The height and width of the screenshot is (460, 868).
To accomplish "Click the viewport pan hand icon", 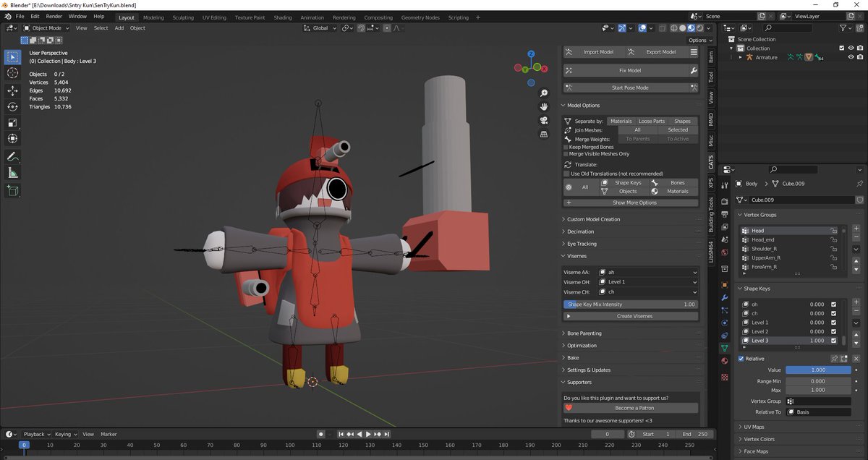I will tap(544, 107).
